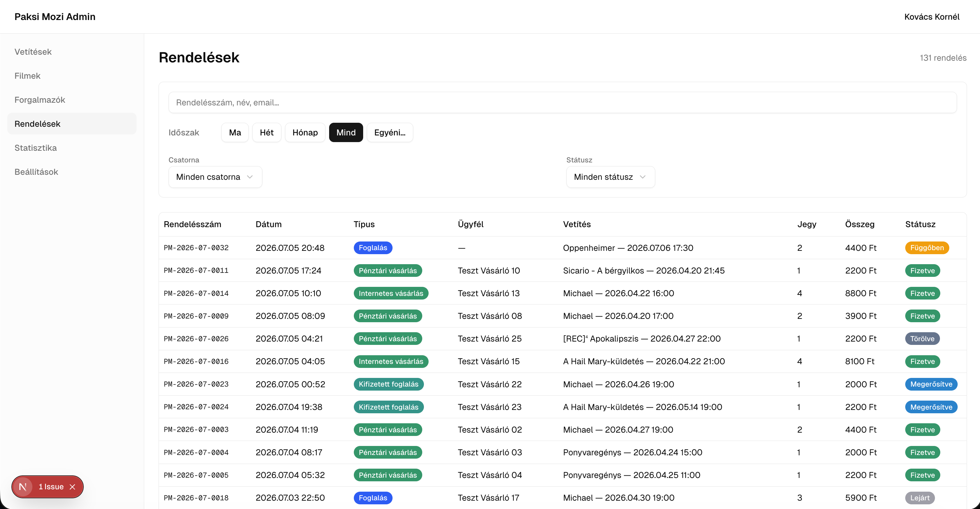Click the Next.js N logo icon

pyautogui.click(x=23, y=487)
